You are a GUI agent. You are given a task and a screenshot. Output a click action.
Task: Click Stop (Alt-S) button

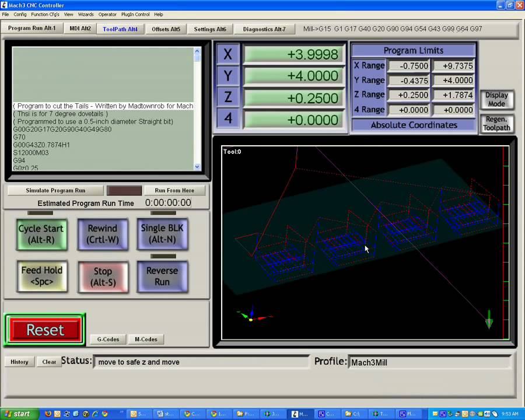[x=103, y=276]
